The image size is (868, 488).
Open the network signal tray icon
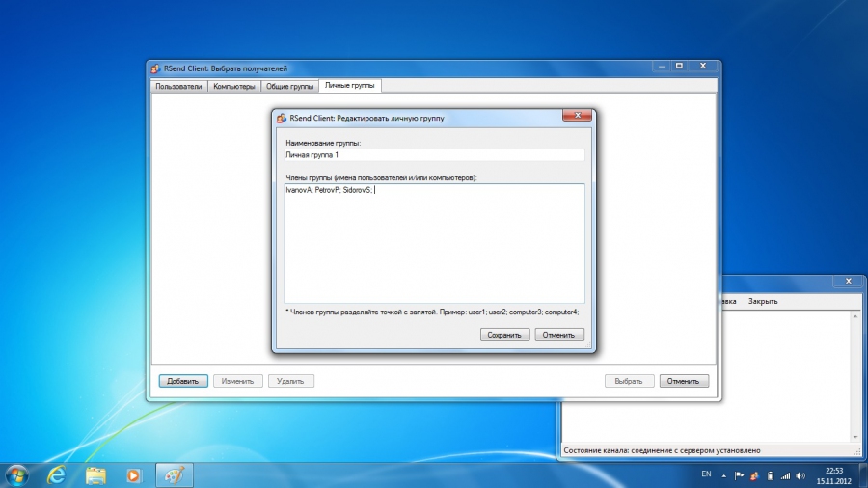pos(785,475)
